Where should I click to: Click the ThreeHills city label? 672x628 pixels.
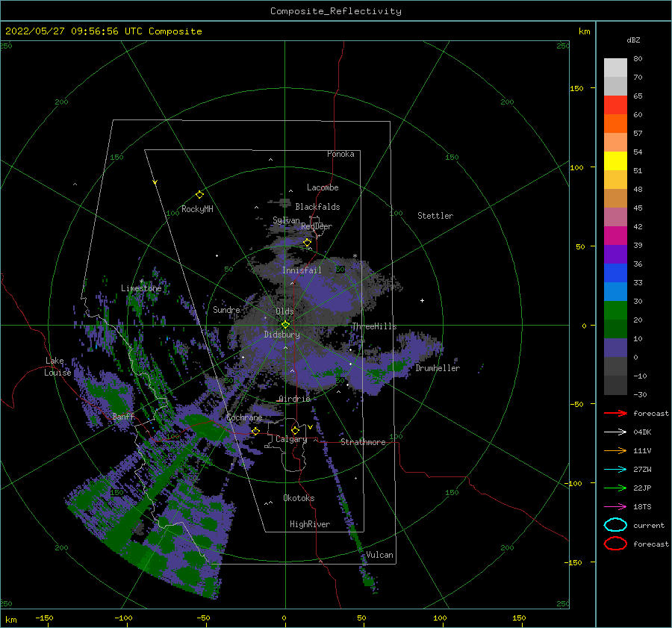[375, 326]
